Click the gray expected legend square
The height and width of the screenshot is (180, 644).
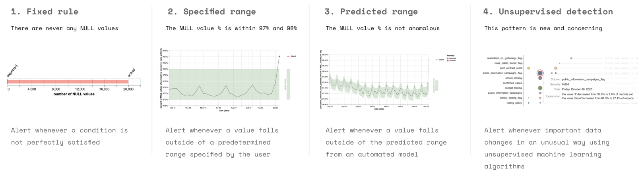coord(448,58)
